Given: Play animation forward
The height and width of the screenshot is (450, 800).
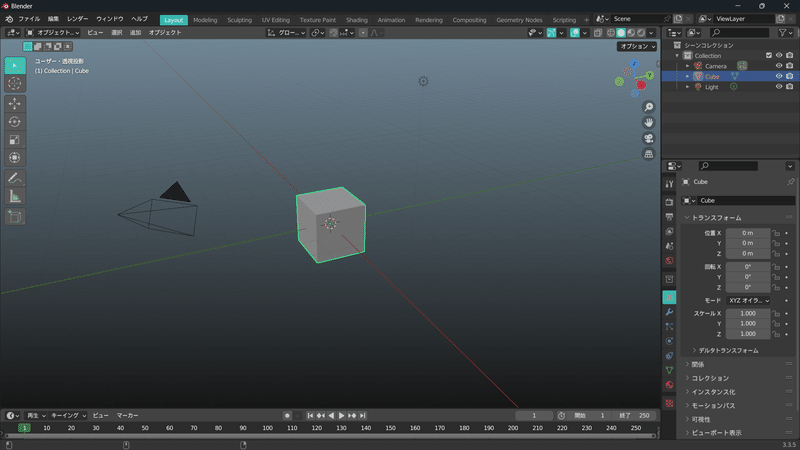Looking at the screenshot, I should pos(341,416).
